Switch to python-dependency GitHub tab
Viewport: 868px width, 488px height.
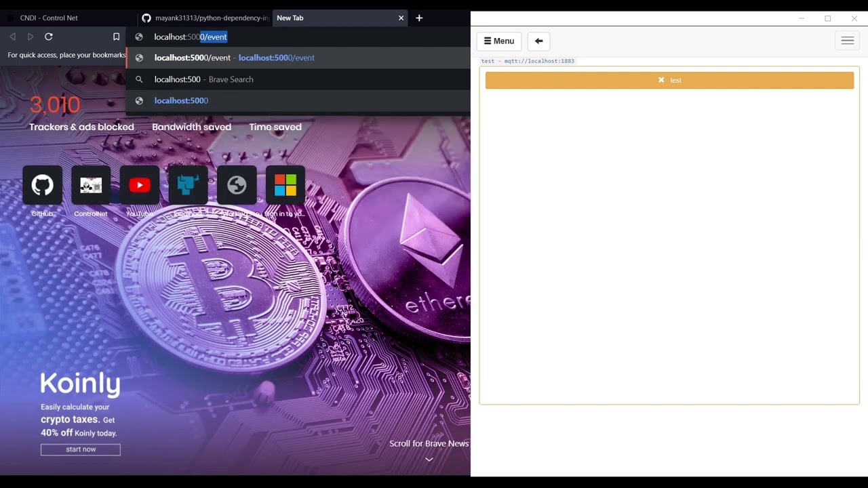[204, 18]
